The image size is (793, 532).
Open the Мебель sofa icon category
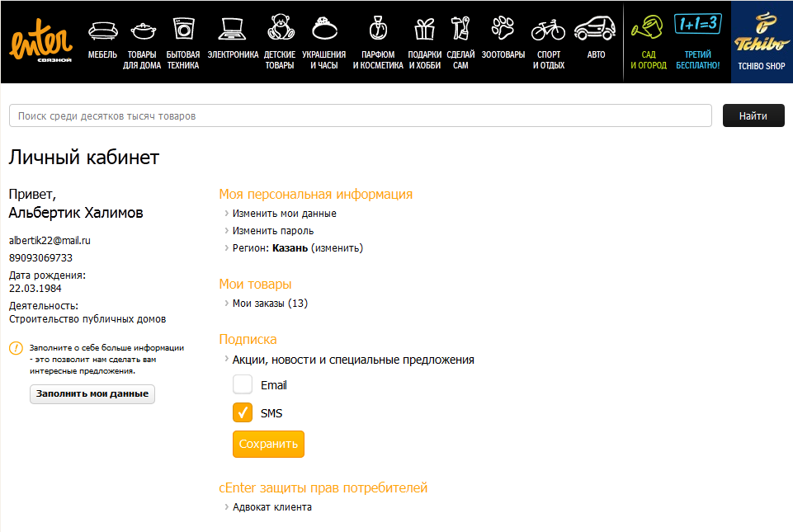[102, 31]
